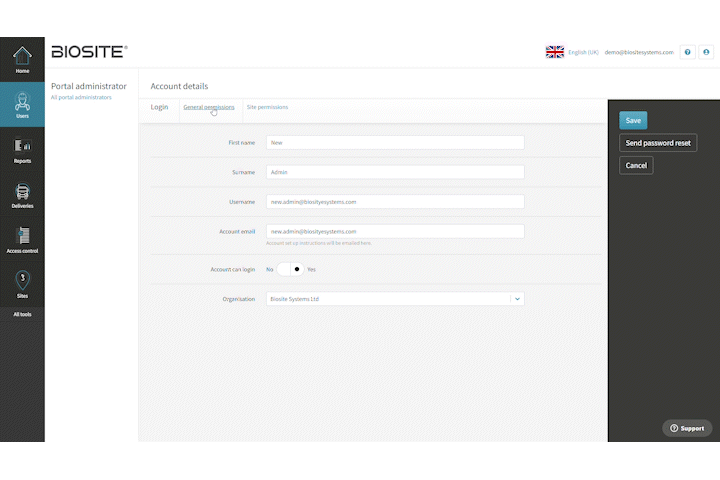Screen dimensions: 720x480
Task: Click the Save button
Action: (x=633, y=120)
